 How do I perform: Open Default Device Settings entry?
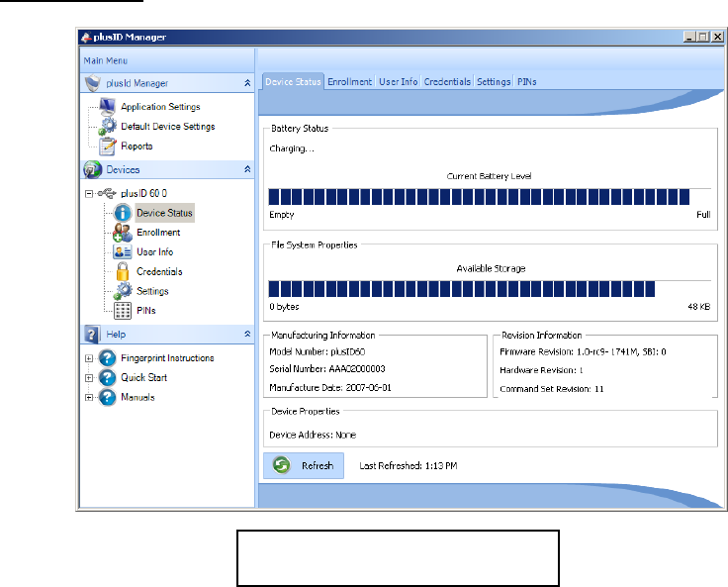(x=167, y=127)
